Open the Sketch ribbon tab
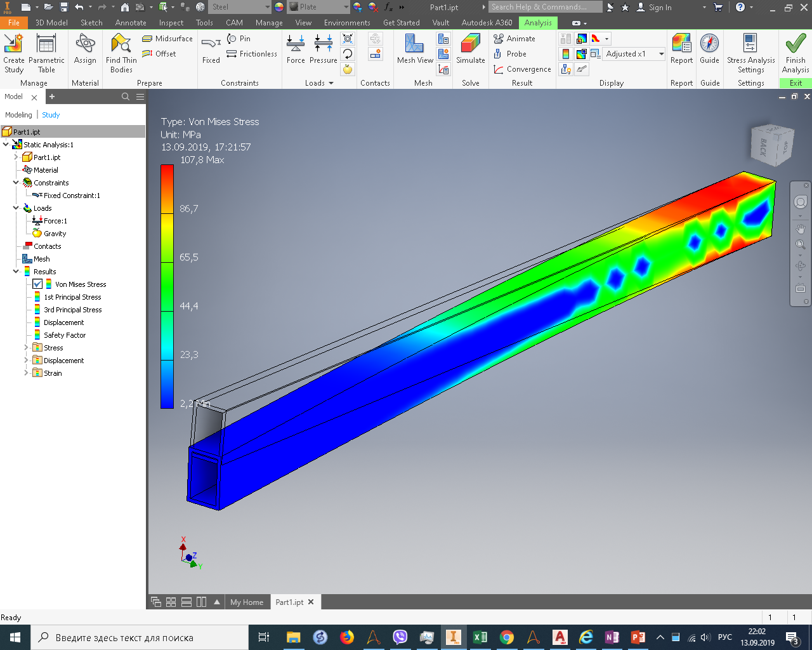 [91, 23]
